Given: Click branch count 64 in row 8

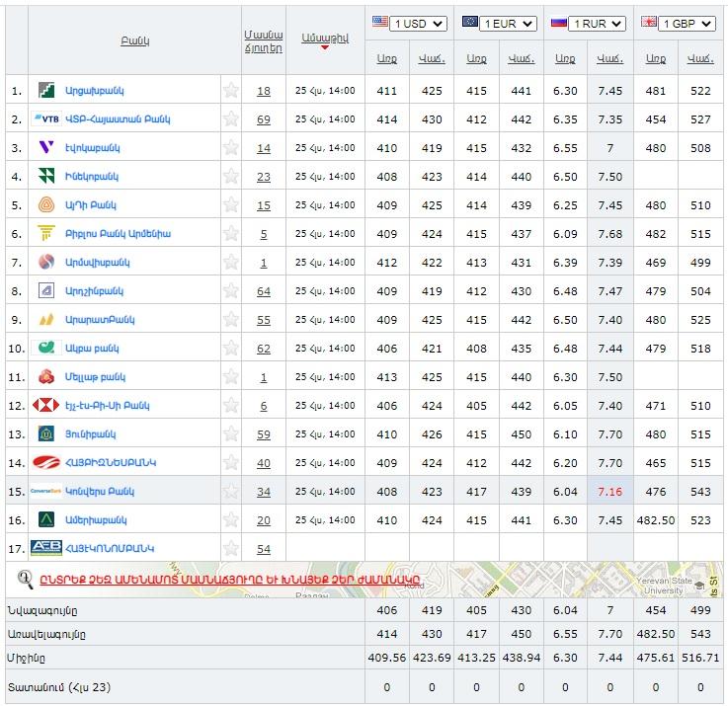Looking at the screenshot, I should pyautogui.click(x=263, y=291).
